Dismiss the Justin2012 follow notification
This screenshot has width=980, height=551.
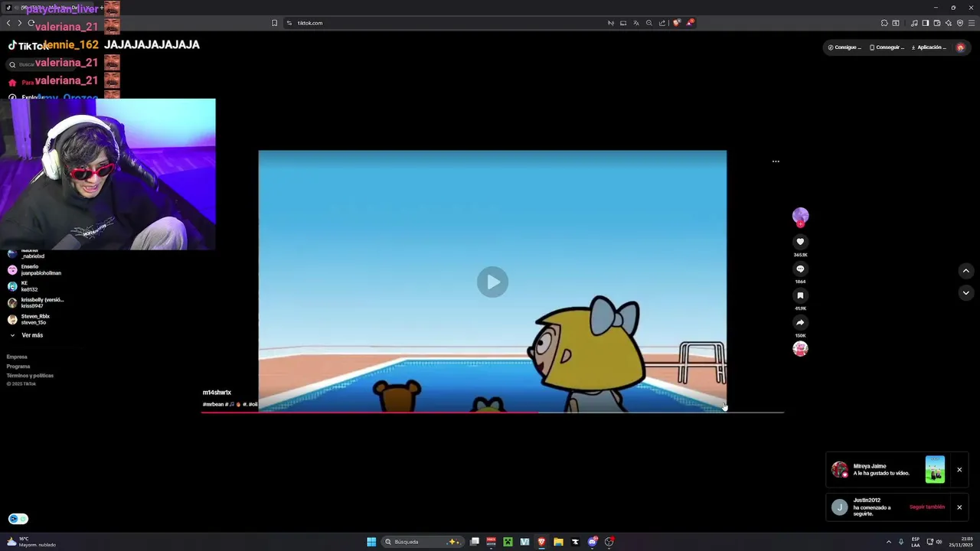click(959, 507)
